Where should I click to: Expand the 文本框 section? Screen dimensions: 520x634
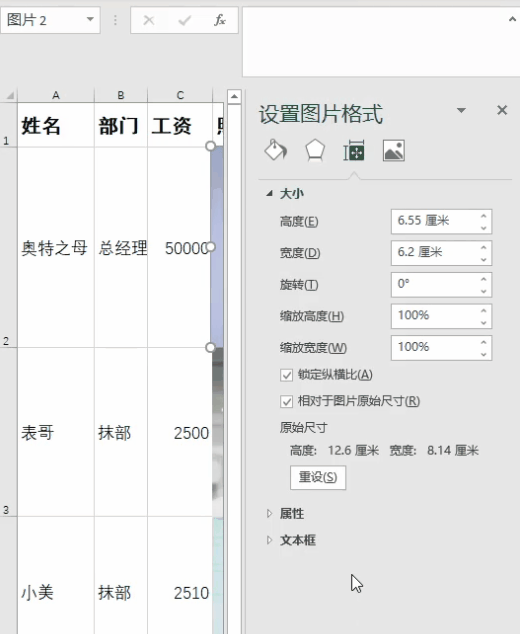pos(269,540)
